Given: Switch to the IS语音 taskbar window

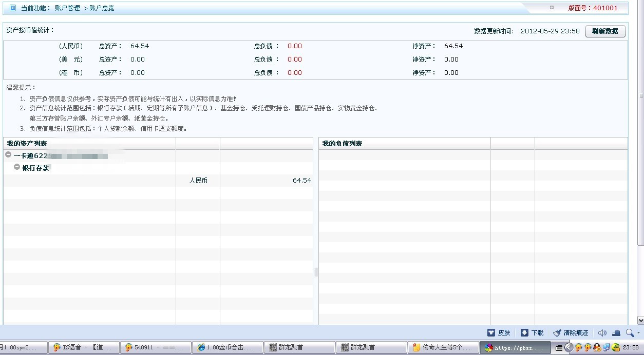Looking at the screenshot, I should coord(84,347).
